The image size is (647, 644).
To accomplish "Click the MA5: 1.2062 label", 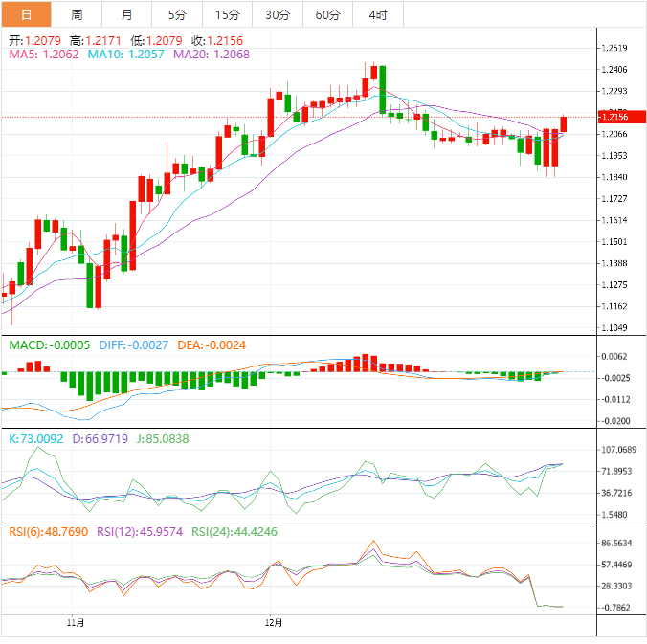I will point(44,55).
